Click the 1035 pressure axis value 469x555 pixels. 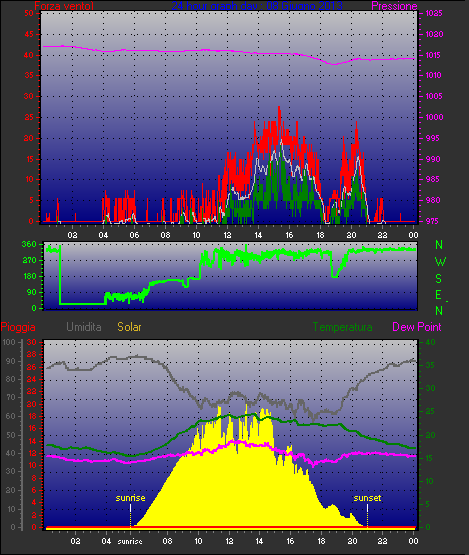point(434,13)
